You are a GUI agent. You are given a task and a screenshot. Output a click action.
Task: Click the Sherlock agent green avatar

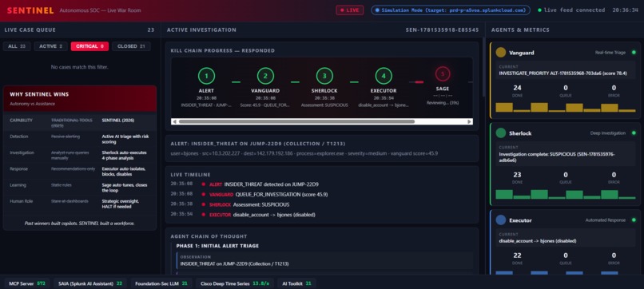click(501, 133)
